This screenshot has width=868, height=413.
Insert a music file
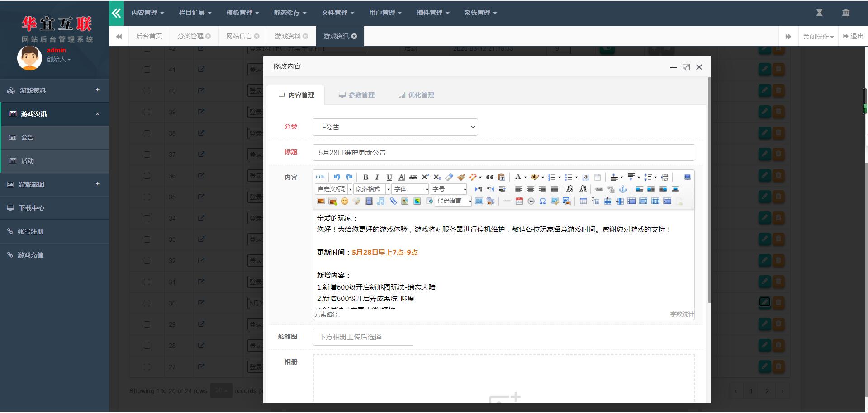pyautogui.click(x=381, y=201)
